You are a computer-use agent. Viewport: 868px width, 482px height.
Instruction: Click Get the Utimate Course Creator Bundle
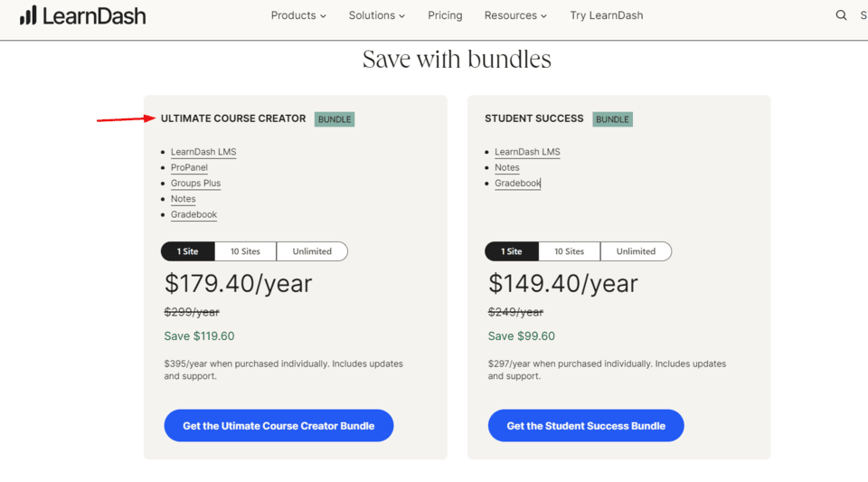[278, 426]
